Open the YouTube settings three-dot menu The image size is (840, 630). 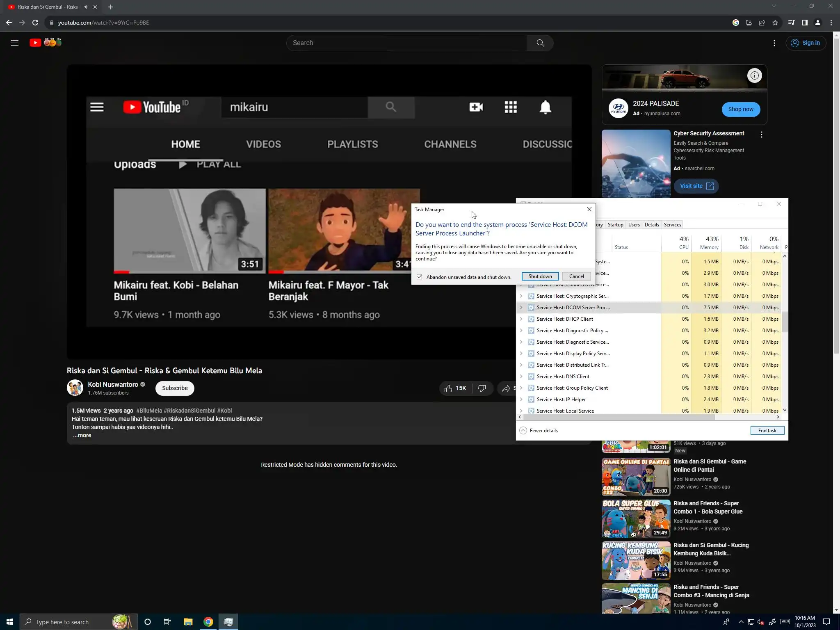coord(774,43)
